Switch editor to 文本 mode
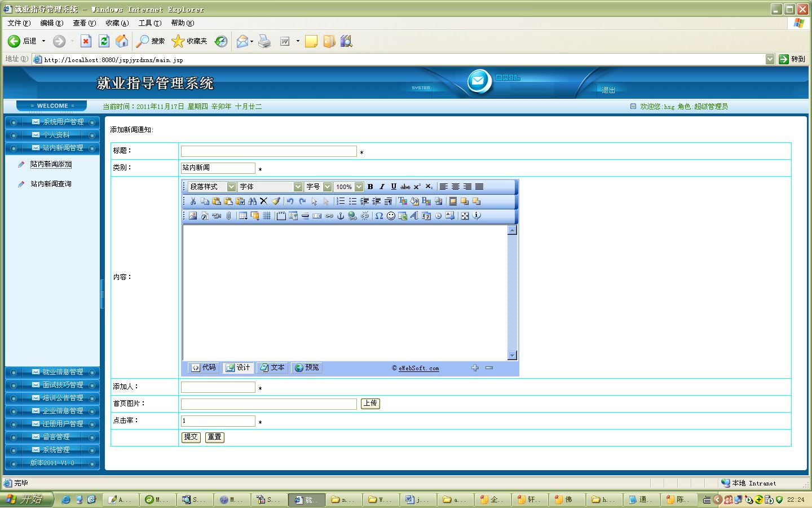Image resolution: width=812 pixels, height=508 pixels. [272, 367]
